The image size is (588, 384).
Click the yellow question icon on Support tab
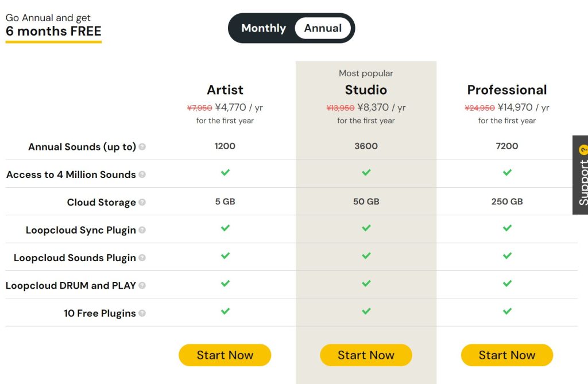pyautogui.click(x=583, y=151)
